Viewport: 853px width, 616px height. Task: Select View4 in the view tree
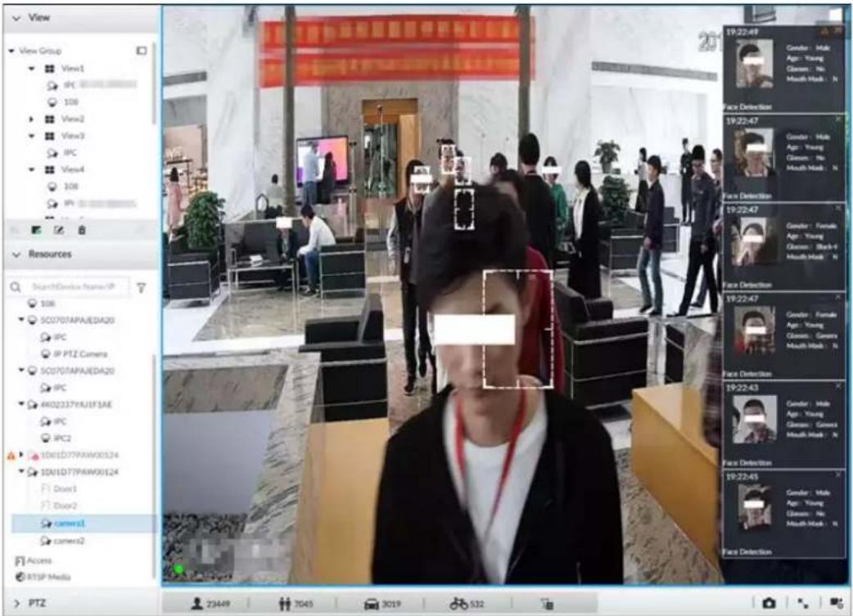click(x=72, y=169)
